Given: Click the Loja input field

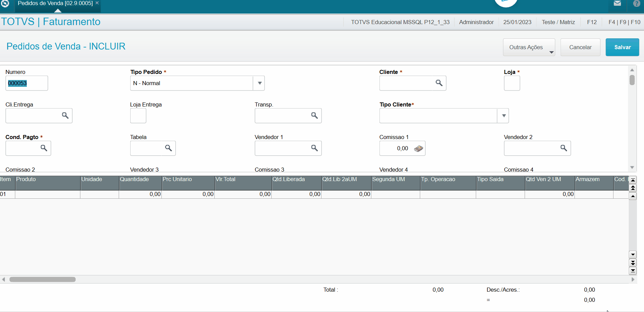Looking at the screenshot, I should click(x=512, y=83).
